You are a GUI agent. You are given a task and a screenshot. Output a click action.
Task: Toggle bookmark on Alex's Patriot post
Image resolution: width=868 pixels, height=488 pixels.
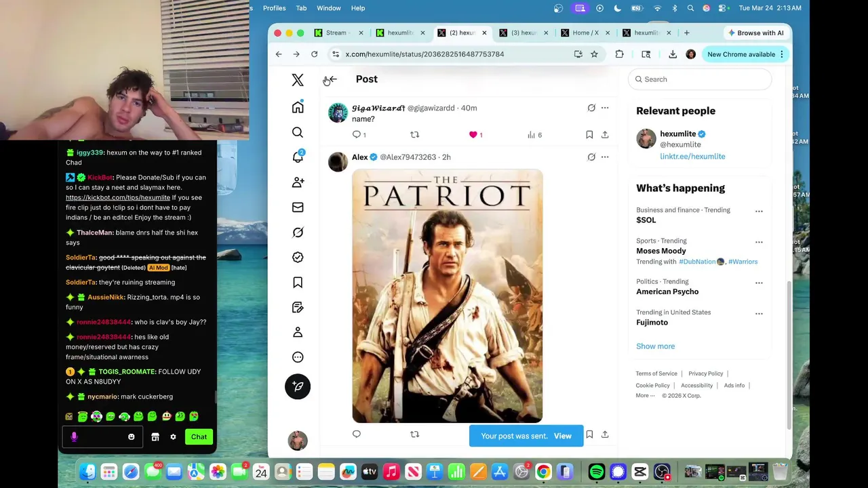[x=589, y=434]
